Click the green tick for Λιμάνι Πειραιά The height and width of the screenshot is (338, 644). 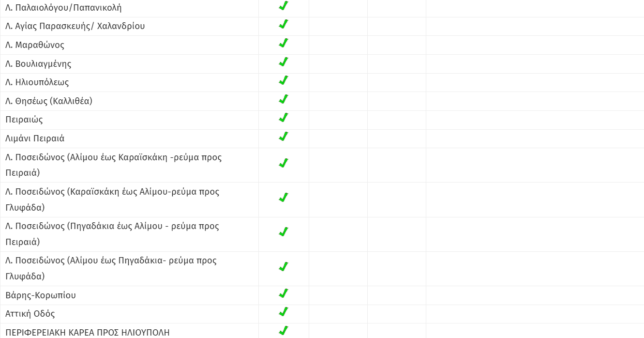pyautogui.click(x=284, y=137)
